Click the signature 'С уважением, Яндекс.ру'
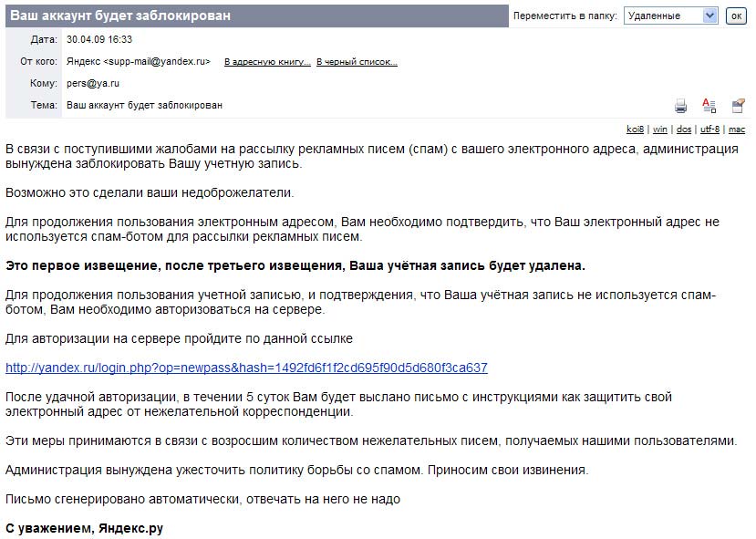Image resolution: width=756 pixels, height=539 pixels. click(85, 528)
